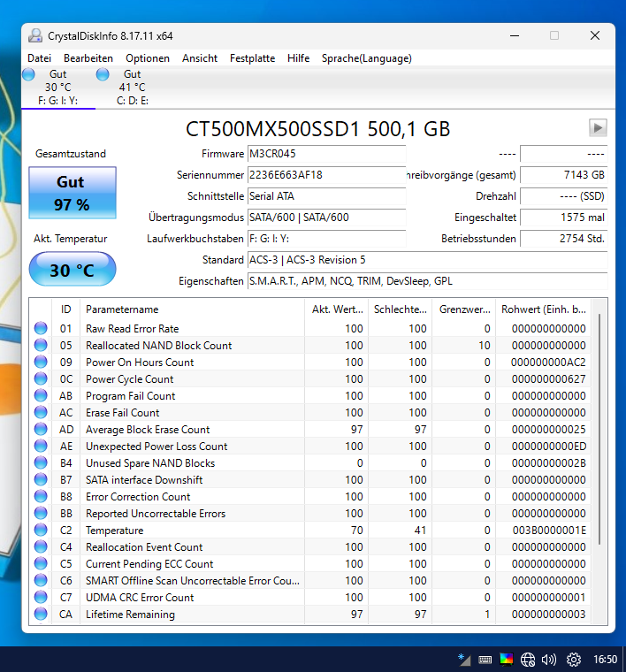The image size is (626, 672).
Task: Click the Parametername column header
Action: (x=193, y=309)
